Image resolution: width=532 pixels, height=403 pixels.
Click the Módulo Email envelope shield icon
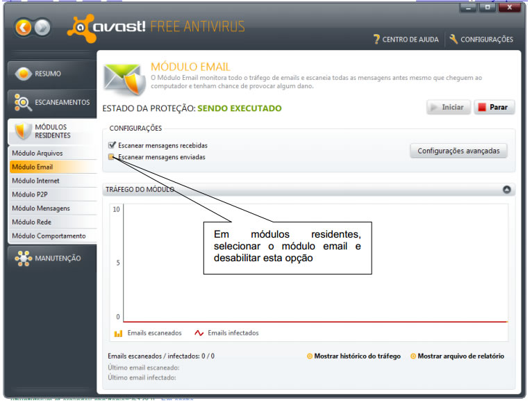point(125,79)
